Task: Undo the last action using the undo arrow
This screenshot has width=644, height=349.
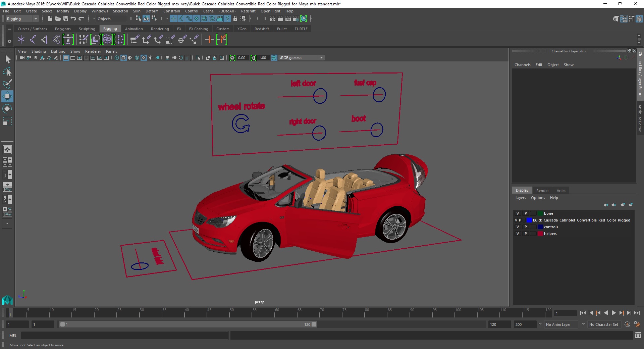Action: click(73, 19)
